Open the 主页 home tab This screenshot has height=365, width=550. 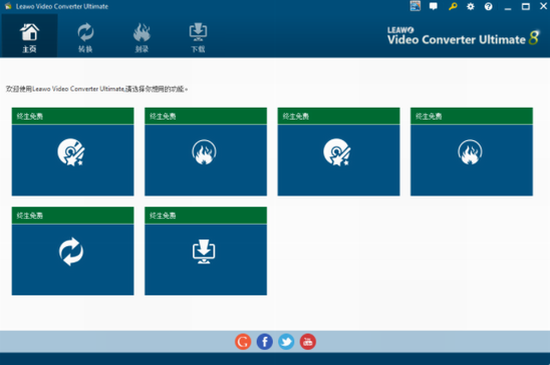pos(29,36)
